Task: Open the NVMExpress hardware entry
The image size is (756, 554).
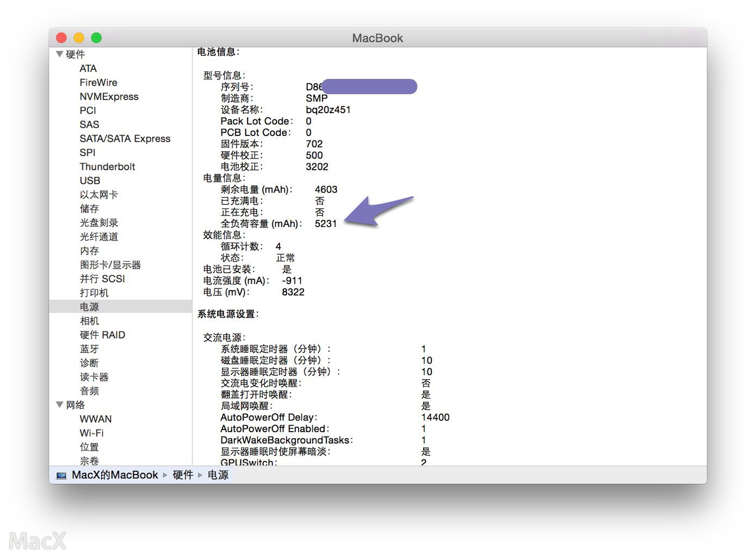Action: tap(109, 97)
